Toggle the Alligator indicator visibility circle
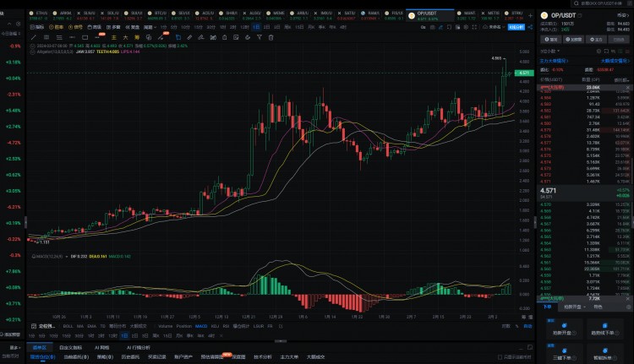 (x=33, y=52)
